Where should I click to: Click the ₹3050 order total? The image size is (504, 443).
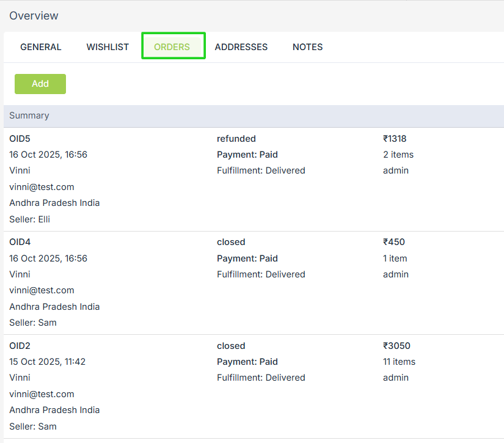tap(396, 346)
